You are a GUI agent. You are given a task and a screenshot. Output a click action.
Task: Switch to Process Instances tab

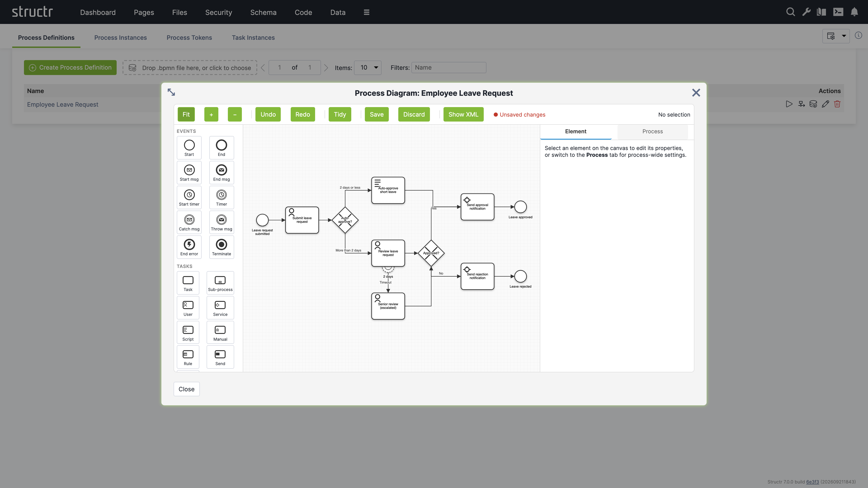[121, 38]
